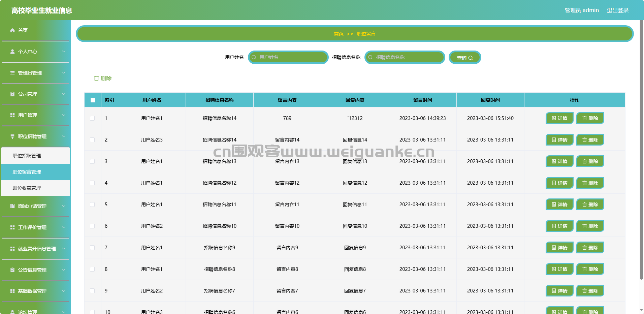
Task: Check the checkbox for row index 3
Action: click(x=92, y=161)
